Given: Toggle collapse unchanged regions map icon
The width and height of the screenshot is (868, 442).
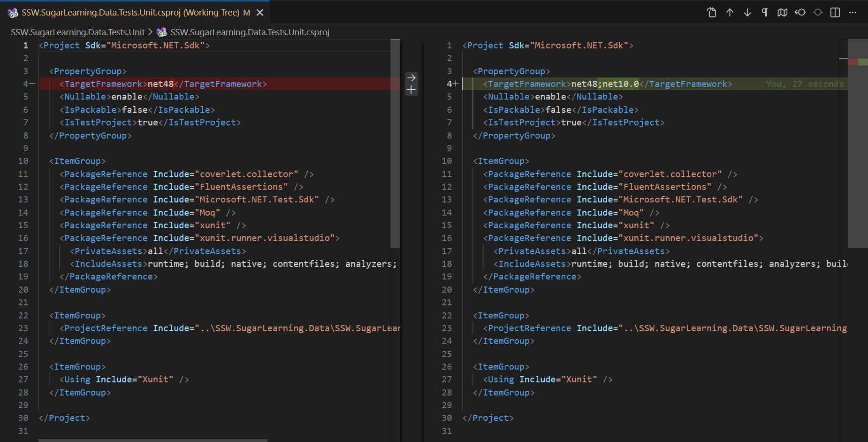Looking at the screenshot, I should (x=782, y=13).
